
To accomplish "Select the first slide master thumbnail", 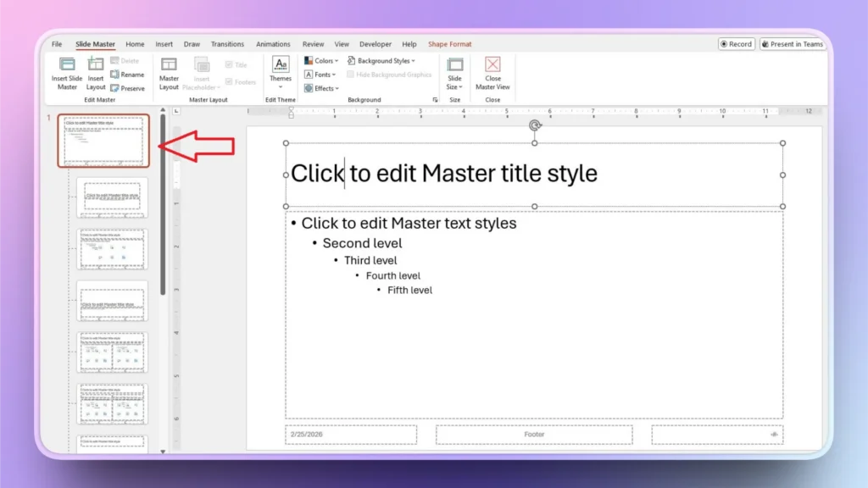I will pos(103,140).
